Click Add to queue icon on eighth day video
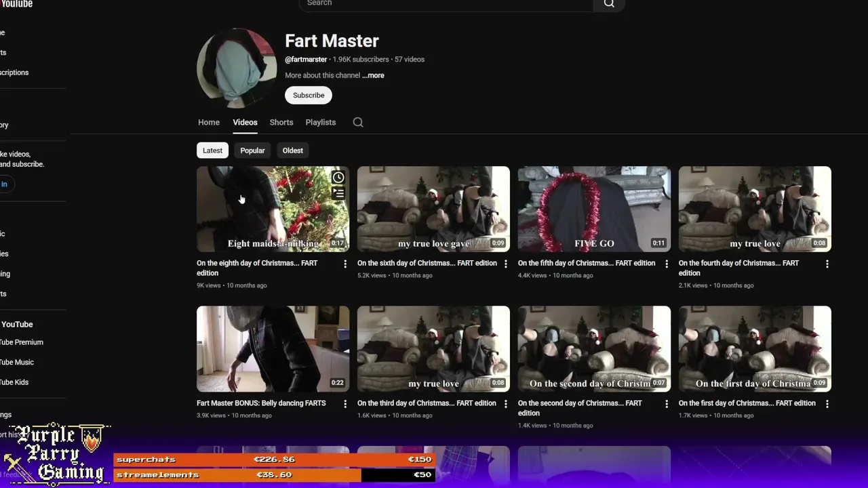This screenshot has width=868, height=488. pyautogui.click(x=338, y=193)
